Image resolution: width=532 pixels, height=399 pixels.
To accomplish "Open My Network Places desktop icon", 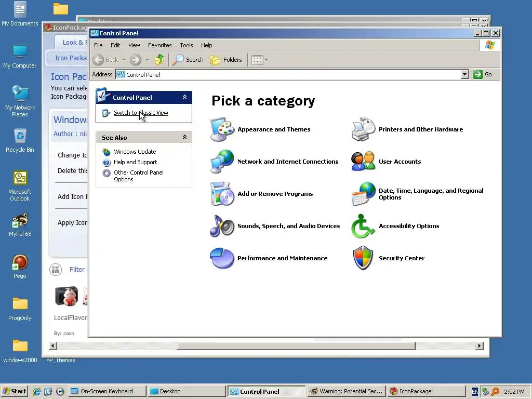I will [20, 101].
